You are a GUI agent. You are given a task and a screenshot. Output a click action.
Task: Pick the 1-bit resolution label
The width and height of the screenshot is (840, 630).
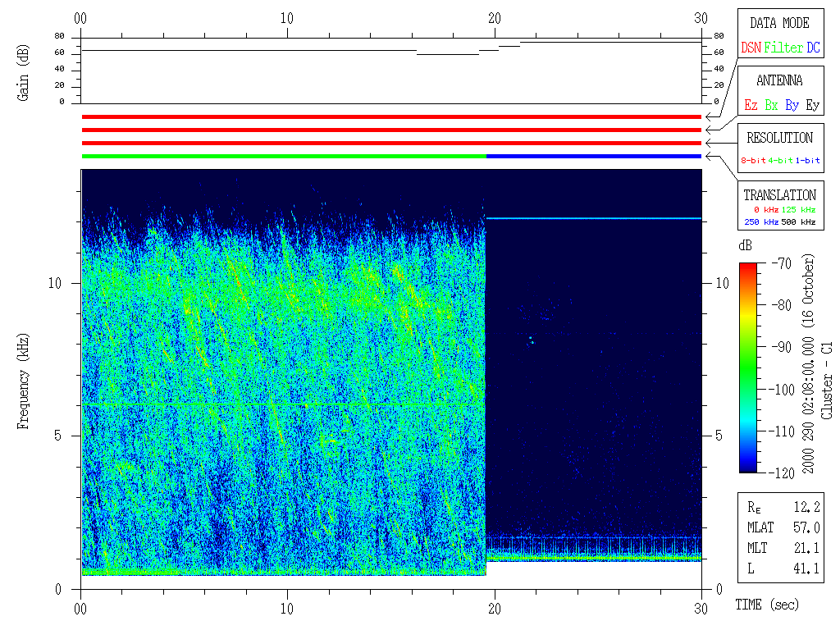tap(807, 161)
